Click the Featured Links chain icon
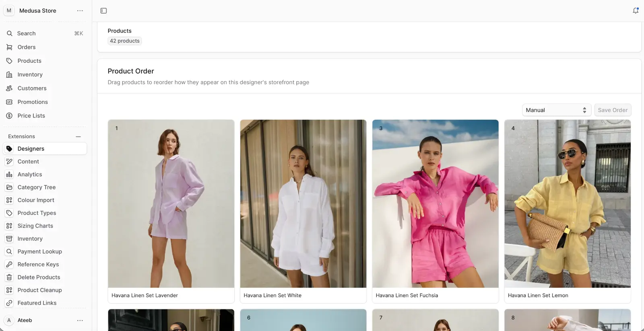Image resolution: width=644 pixels, height=331 pixels. click(9, 303)
